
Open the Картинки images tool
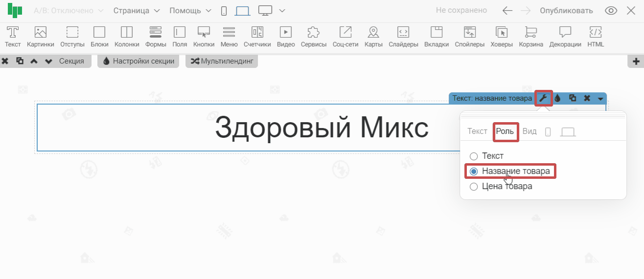pyautogui.click(x=40, y=33)
